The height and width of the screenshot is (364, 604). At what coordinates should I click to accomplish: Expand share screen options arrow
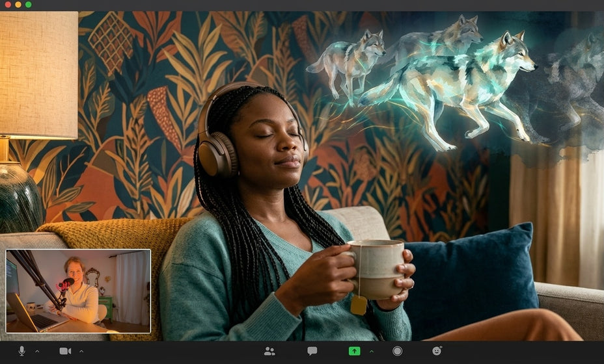372,351
